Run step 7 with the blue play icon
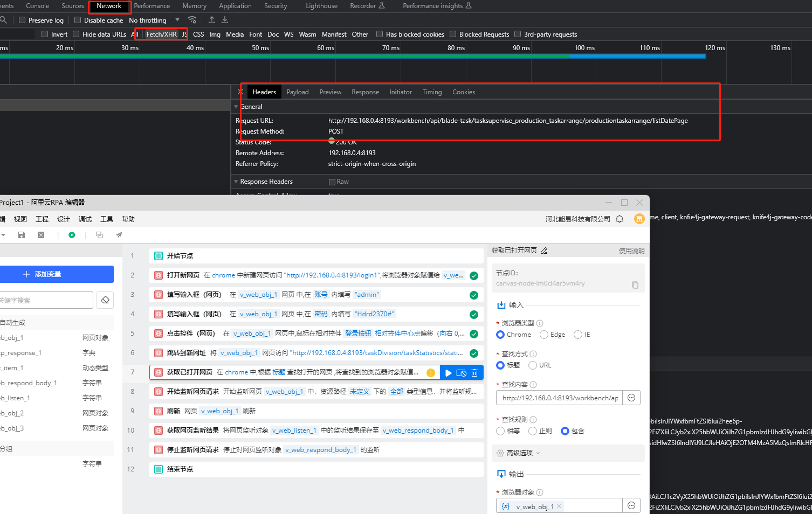Image resolution: width=812 pixels, height=514 pixels. (449, 373)
